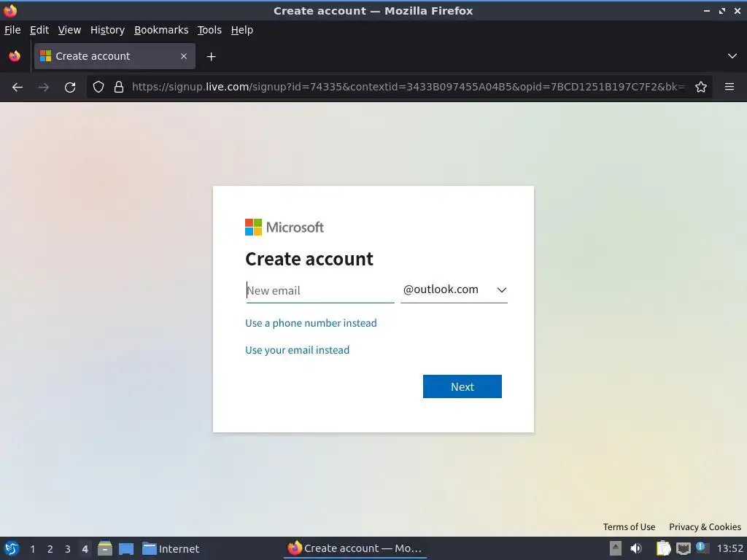Open the volume control tray icon
747x560 pixels.
coord(636,548)
